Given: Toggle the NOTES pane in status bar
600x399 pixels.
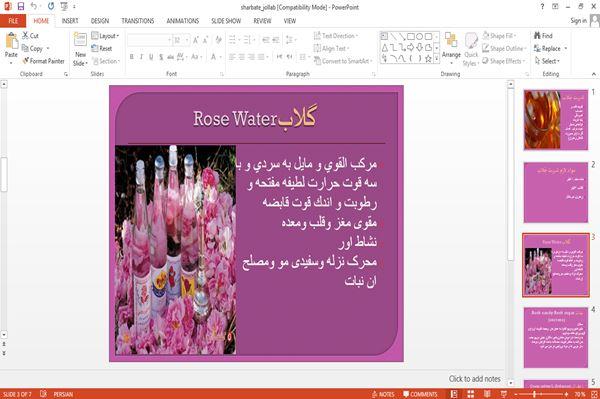Looking at the screenshot, I should click(x=383, y=394).
